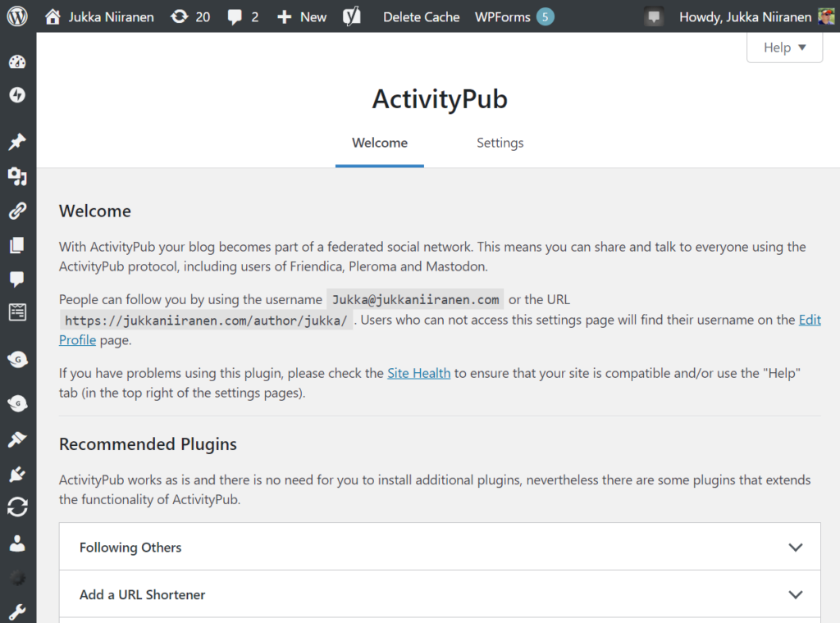Screen dimensions: 840x623
Task: Click the Welcome section heading
Action: coord(95,211)
